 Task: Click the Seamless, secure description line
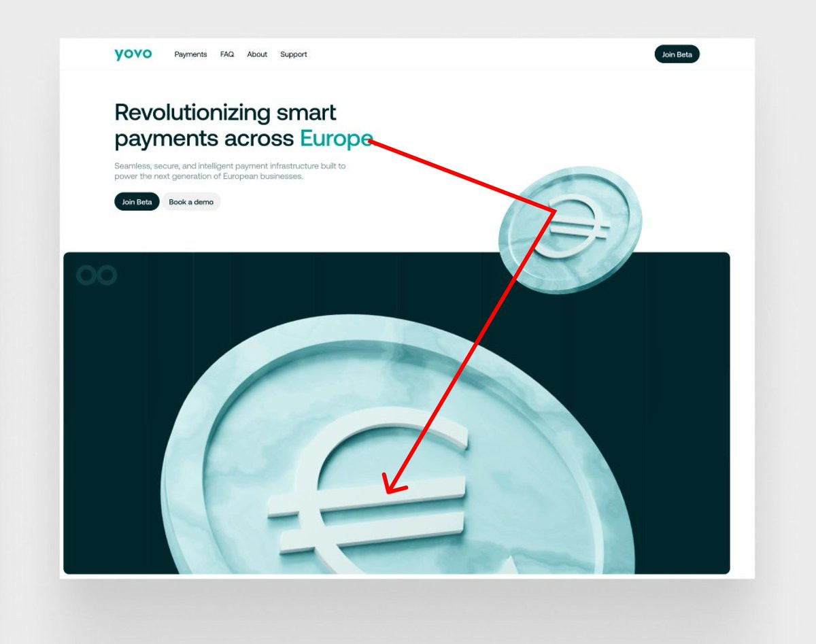[x=230, y=166]
